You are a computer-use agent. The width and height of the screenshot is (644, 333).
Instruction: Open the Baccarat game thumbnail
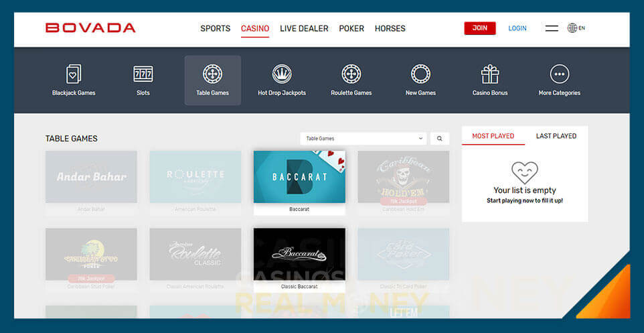299,177
